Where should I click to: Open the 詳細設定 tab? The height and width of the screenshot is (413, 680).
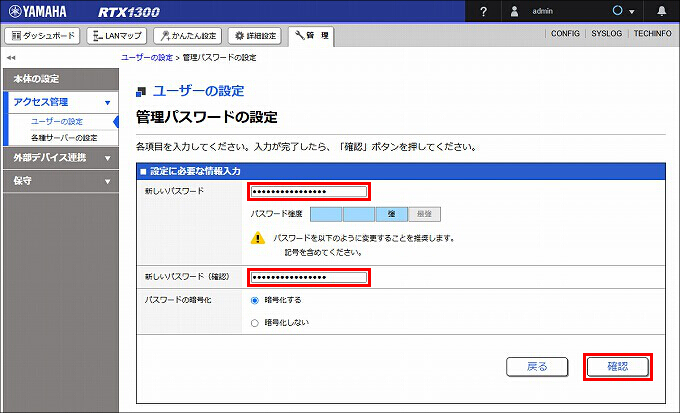255,36
